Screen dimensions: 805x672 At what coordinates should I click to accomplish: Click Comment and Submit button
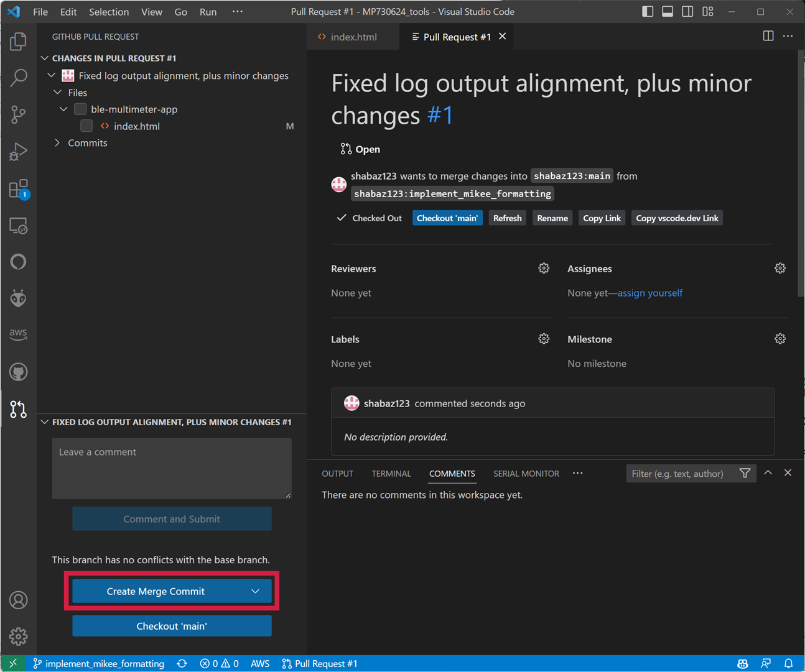click(172, 519)
